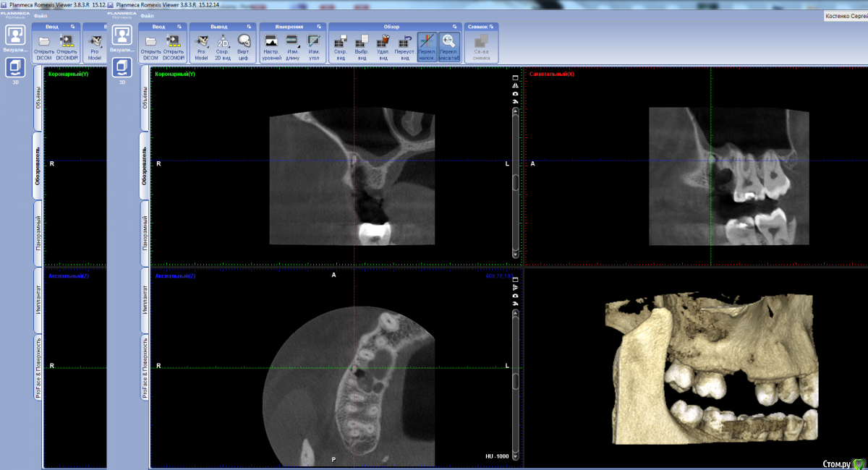Screen dimensions: 868x470
Task: Open Настр. уровней levels adjustment
Action: point(272,45)
